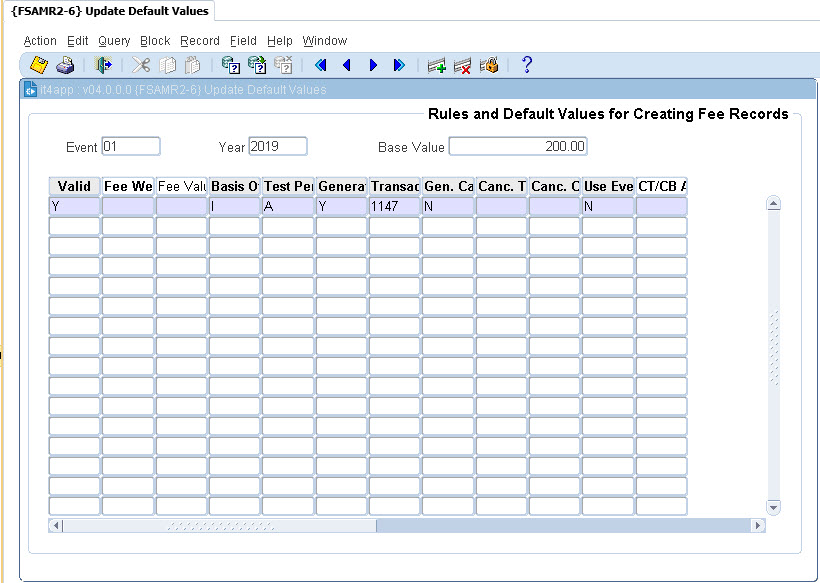The width and height of the screenshot is (820, 583).
Task: Click the Exit door icon
Action: pyautogui.click(x=103, y=65)
